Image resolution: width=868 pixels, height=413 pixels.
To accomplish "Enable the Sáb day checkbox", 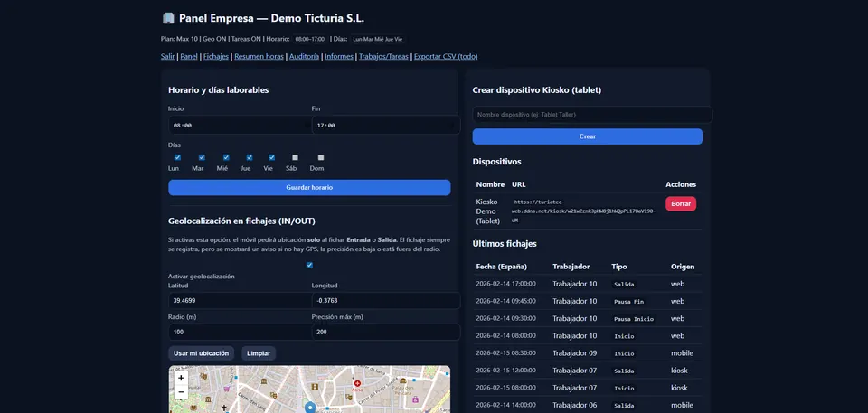I will click(295, 157).
